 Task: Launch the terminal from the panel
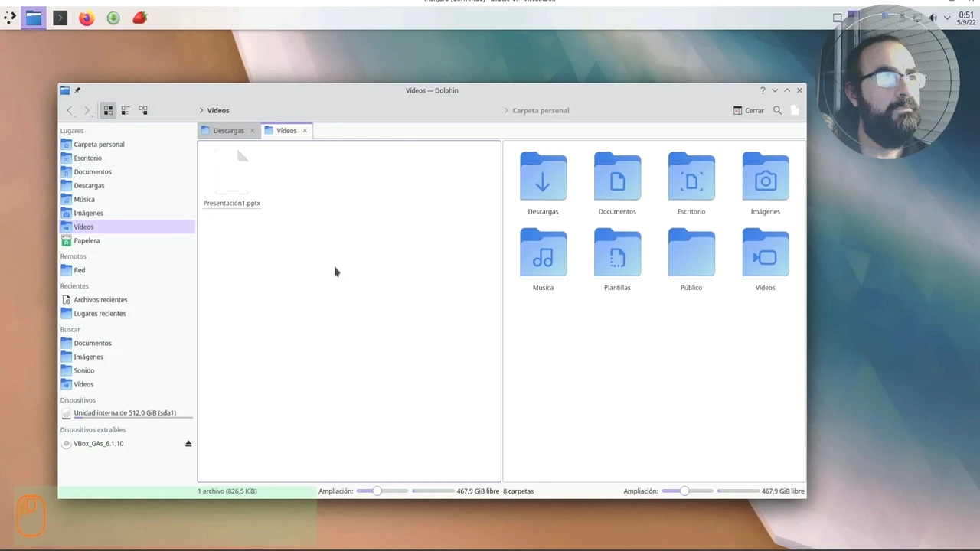(60, 18)
